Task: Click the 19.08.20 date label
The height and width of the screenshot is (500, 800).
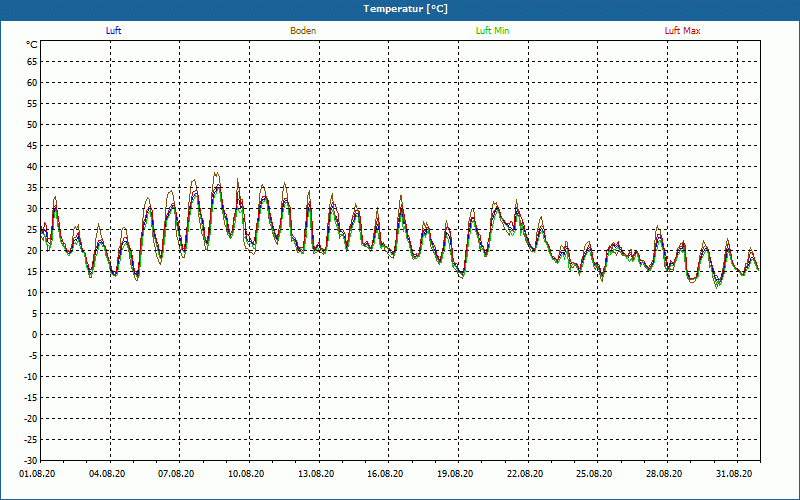Action: (x=455, y=474)
